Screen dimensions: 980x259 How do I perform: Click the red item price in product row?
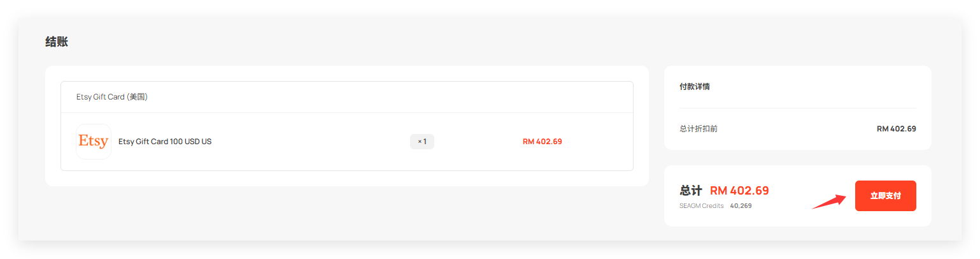click(542, 142)
